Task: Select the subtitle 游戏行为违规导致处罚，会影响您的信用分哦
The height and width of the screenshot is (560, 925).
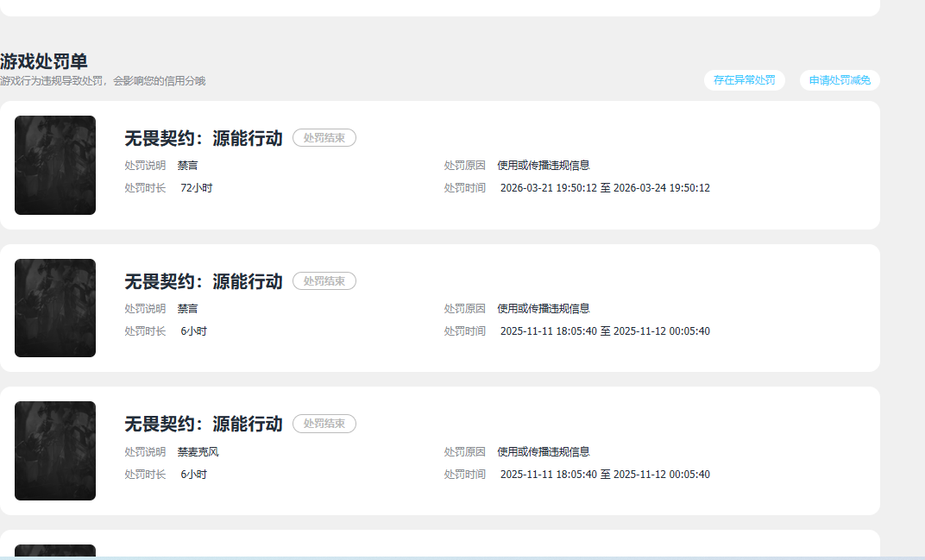Action: tap(103, 81)
